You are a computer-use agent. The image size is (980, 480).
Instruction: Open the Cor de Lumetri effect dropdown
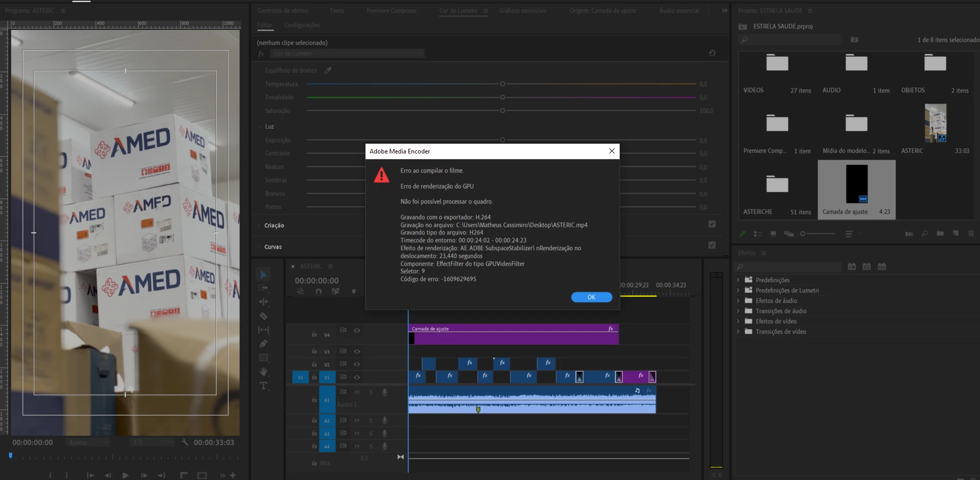click(347, 54)
